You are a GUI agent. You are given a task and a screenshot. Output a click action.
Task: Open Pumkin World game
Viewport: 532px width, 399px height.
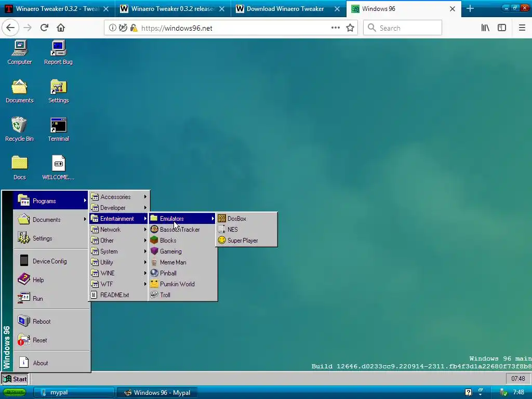click(182, 284)
